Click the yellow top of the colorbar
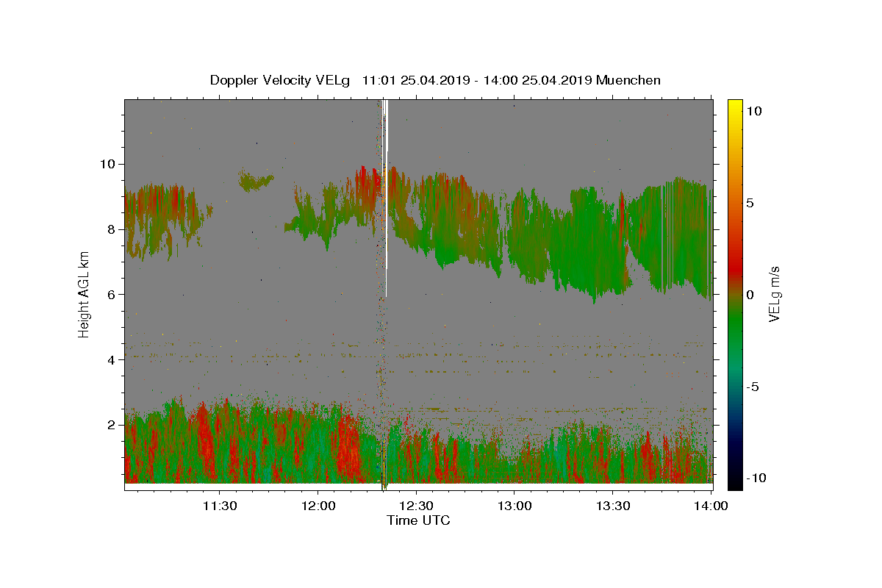 tap(735, 110)
